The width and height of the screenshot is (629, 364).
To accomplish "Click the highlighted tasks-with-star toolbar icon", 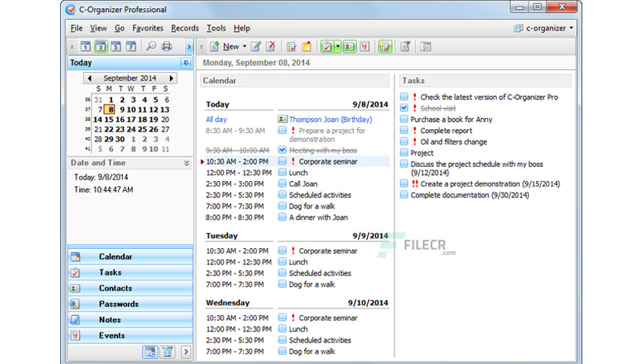I will click(x=384, y=47).
